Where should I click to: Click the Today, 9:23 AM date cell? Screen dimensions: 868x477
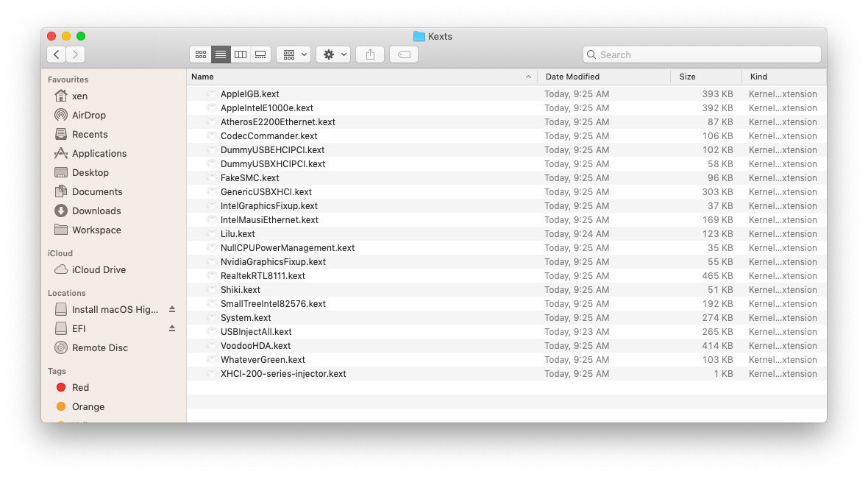click(577, 332)
